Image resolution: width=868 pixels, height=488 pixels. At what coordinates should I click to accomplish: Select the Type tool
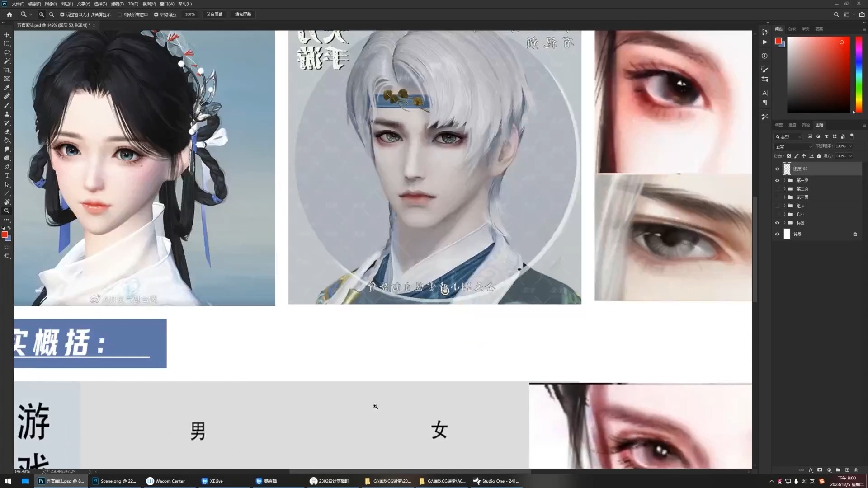point(7,176)
